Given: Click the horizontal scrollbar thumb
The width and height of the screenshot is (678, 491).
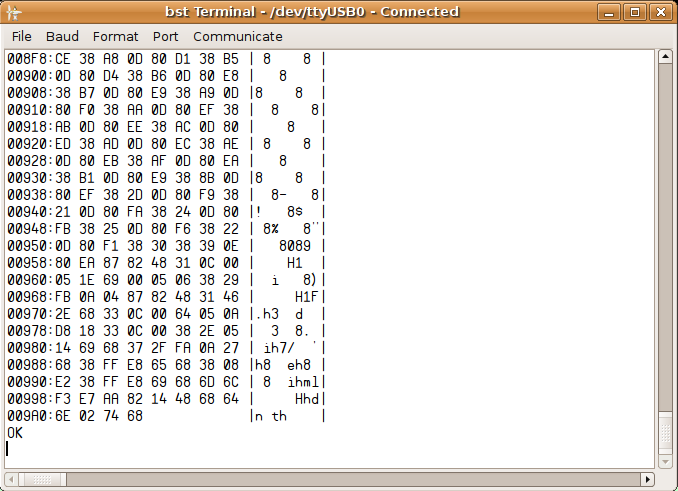Looking at the screenshot, I should (x=42, y=479).
